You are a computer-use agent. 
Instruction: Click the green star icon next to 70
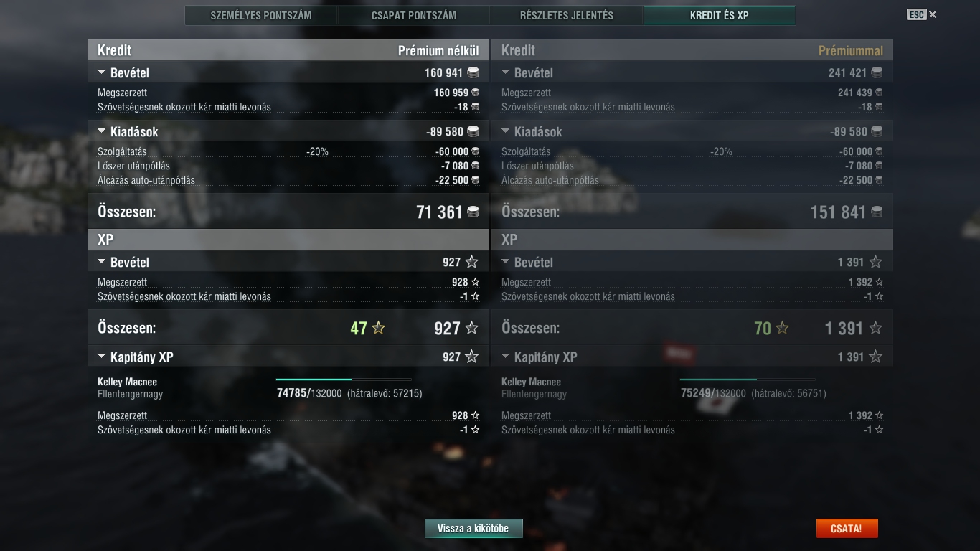(783, 328)
